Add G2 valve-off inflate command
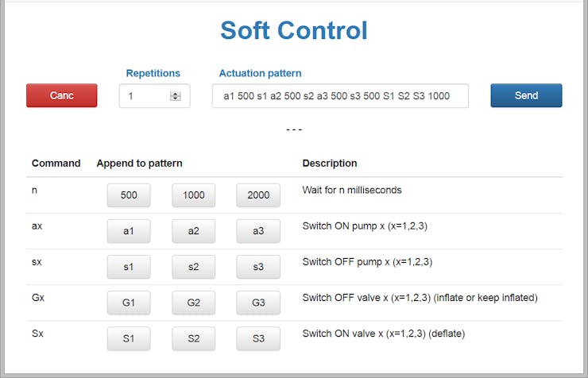 pyautogui.click(x=194, y=303)
